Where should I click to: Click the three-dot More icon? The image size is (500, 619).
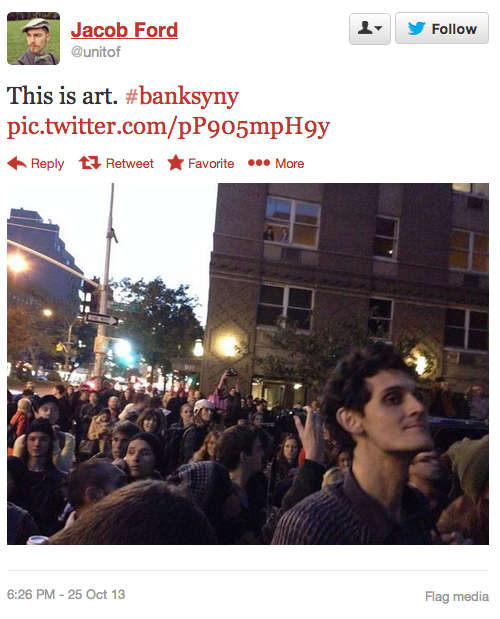259,163
